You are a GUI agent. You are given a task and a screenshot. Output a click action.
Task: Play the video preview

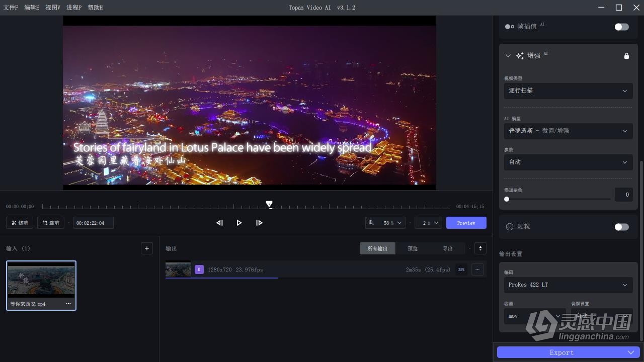(239, 223)
